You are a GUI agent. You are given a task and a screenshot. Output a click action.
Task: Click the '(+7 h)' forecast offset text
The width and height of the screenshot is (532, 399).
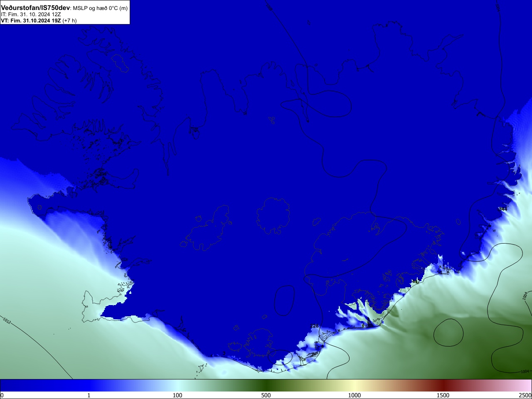pos(69,20)
